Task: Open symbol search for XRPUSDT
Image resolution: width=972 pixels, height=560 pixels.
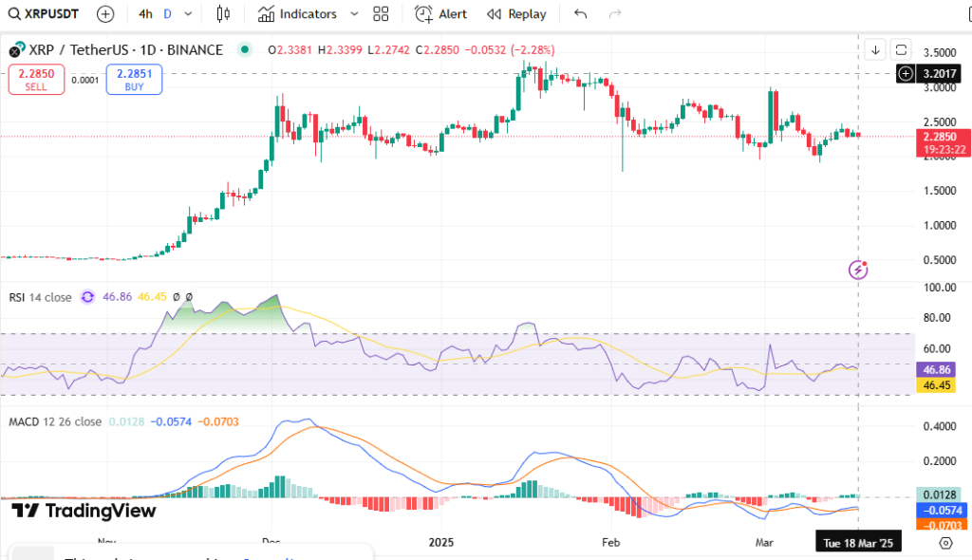Action: point(44,13)
